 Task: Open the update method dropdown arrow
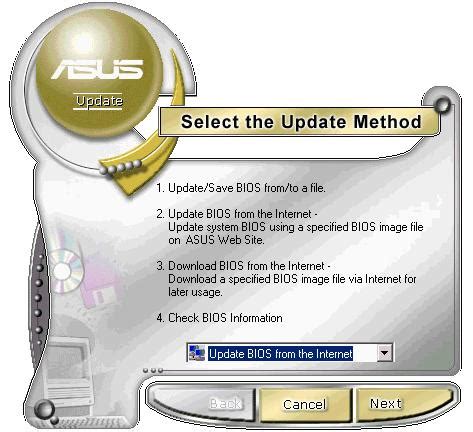click(x=384, y=353)
